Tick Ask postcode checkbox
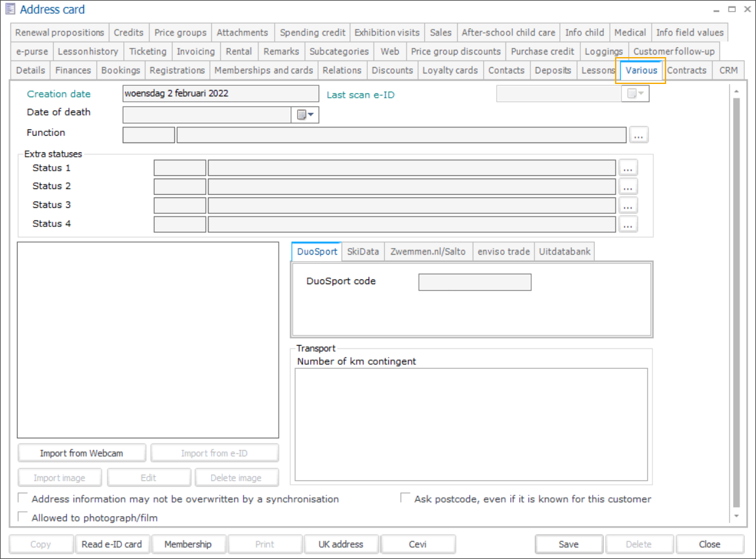Viewport: 756px width, 559px height. 406,499
